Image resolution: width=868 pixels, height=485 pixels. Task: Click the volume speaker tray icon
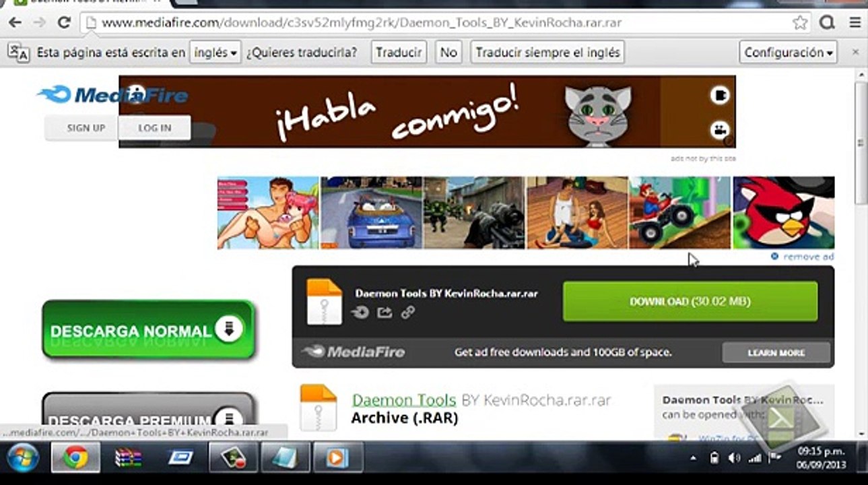click(x=734, y=458)
